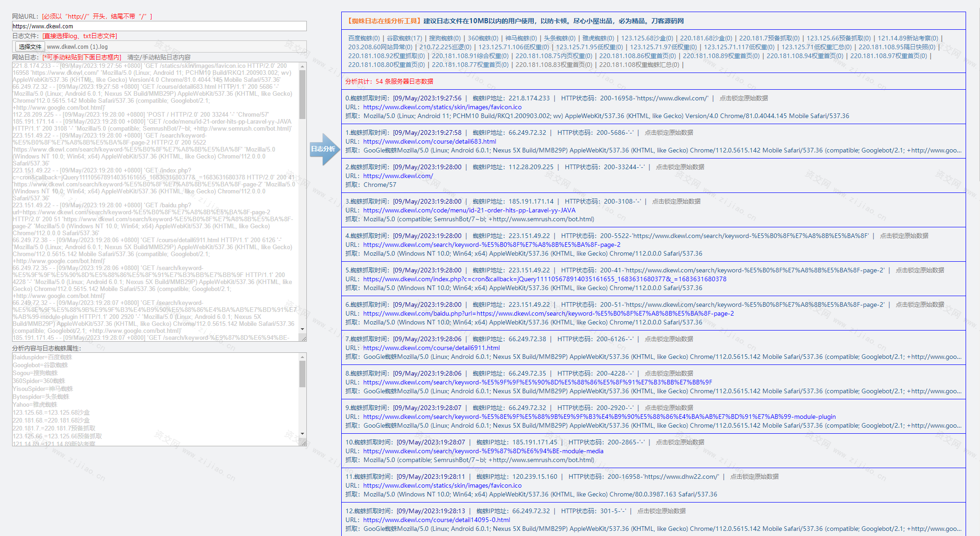Filter by 雅虎蜘蛛(0)

point(598,38)
